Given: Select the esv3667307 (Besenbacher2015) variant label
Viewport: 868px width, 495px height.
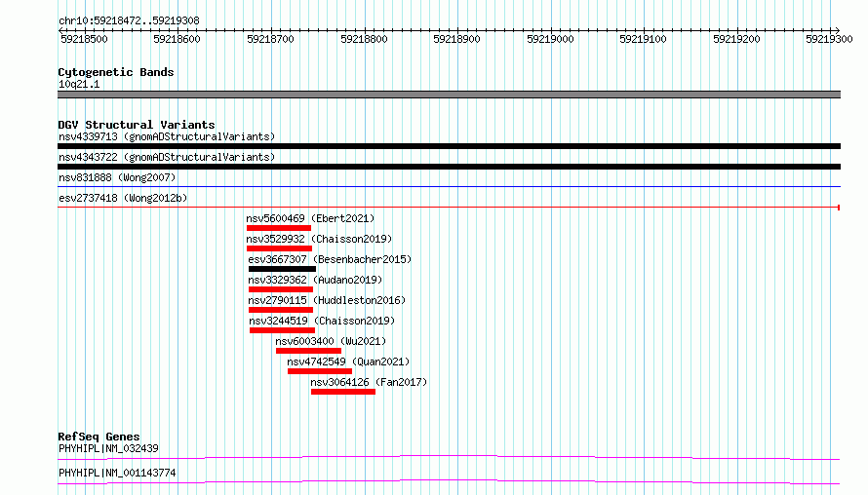Looking at the screenshot, I should pyautogui.click(x=330, y=259).
